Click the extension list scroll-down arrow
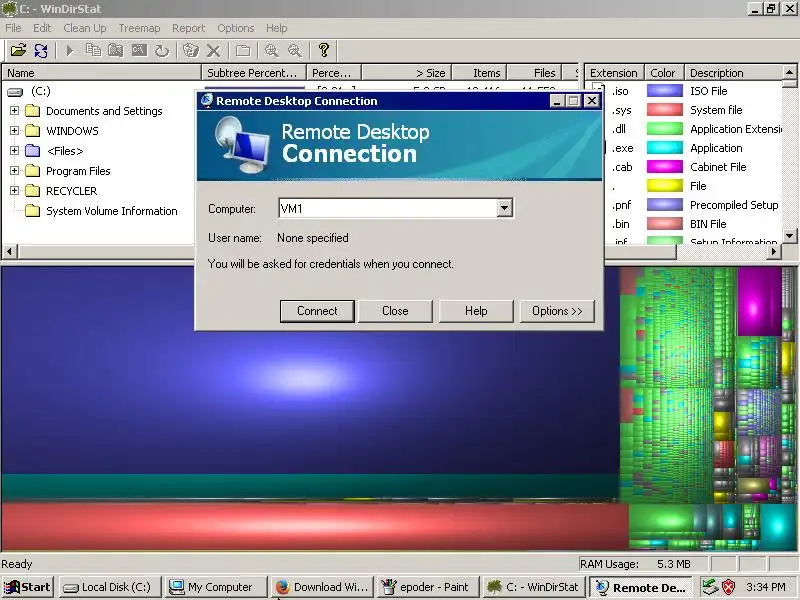 pyautogui.click(x=790, y=236)
